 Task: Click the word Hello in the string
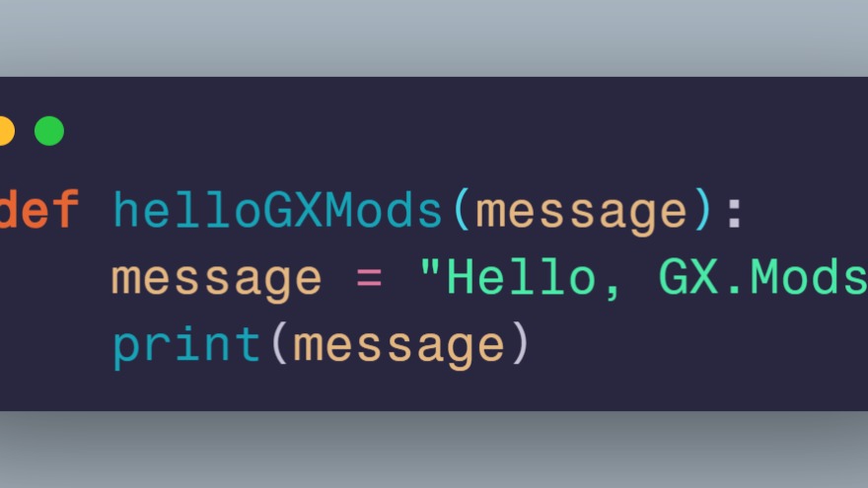[x=521, y=276]
